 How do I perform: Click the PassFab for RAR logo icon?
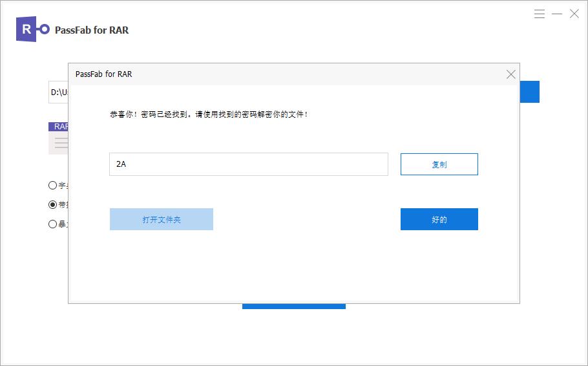(x=32, y=30)
